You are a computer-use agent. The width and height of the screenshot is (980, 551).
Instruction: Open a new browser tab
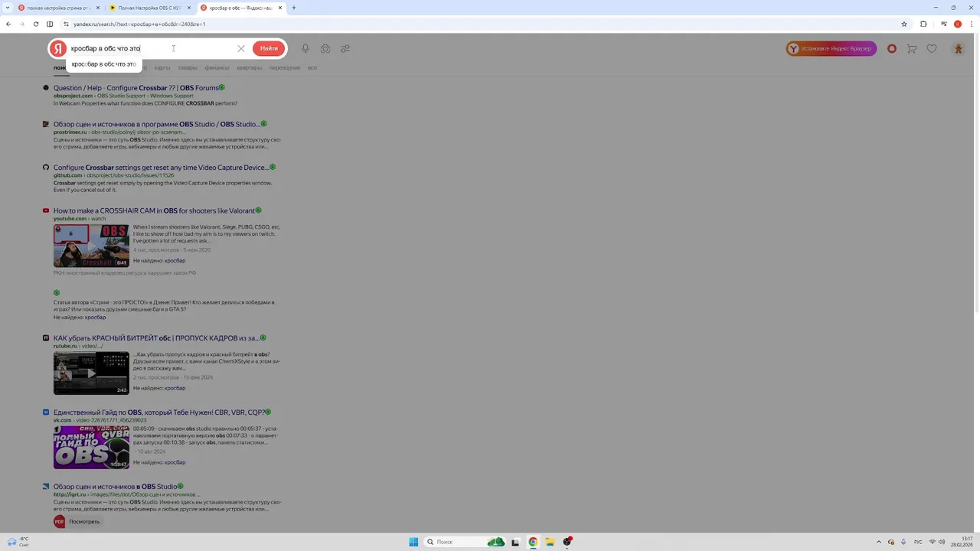pyautogui.click(x=294, y=8)
